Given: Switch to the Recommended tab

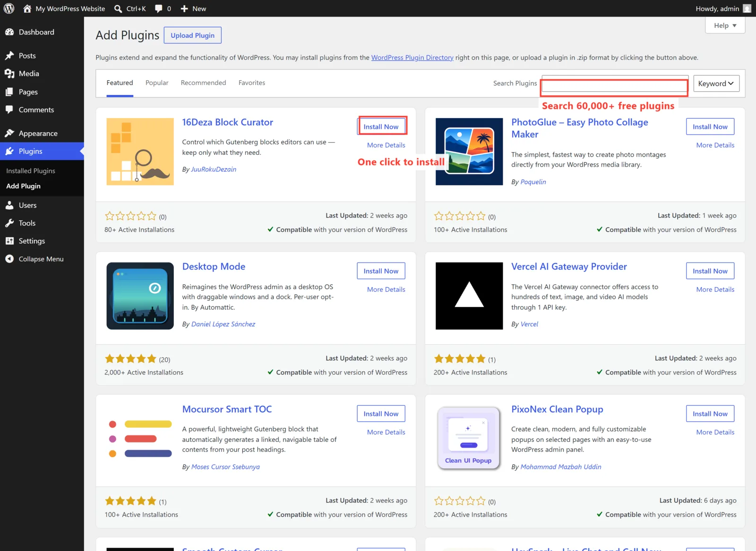Looking at the screenshot, I should (203, 83).
